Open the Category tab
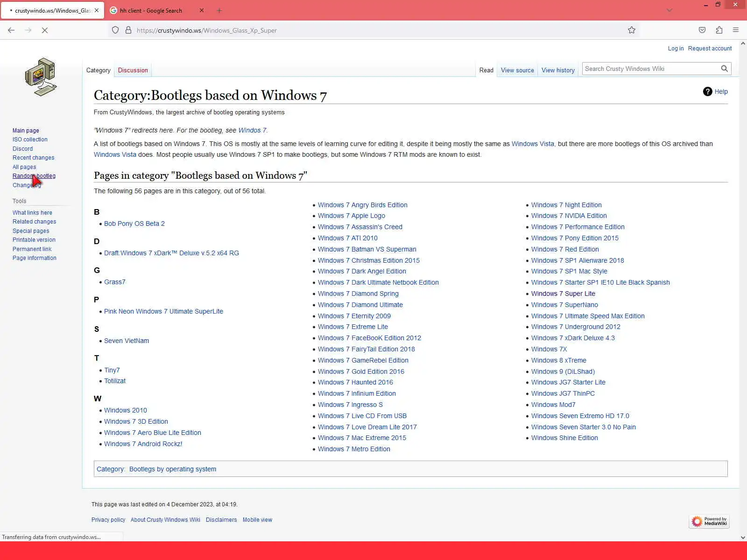Screen dimensions: 747x560 click(99, 70)
